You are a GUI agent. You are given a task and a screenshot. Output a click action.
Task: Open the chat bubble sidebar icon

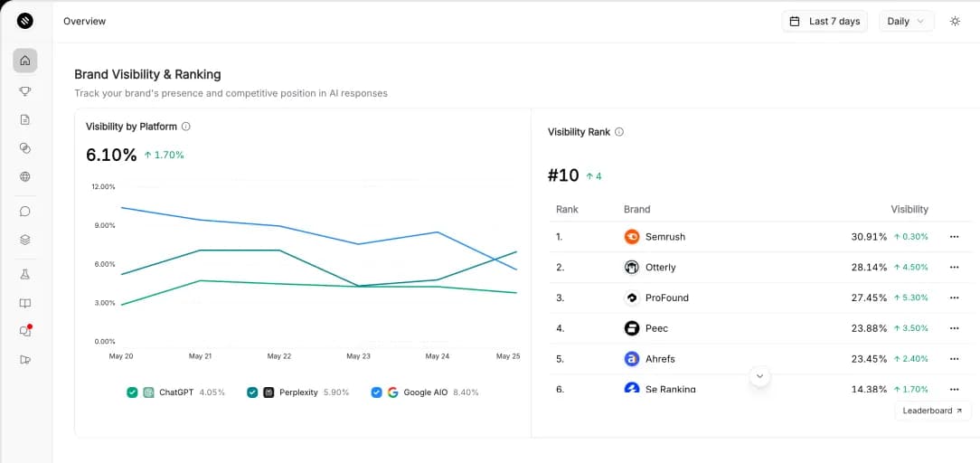pos(25,212)
